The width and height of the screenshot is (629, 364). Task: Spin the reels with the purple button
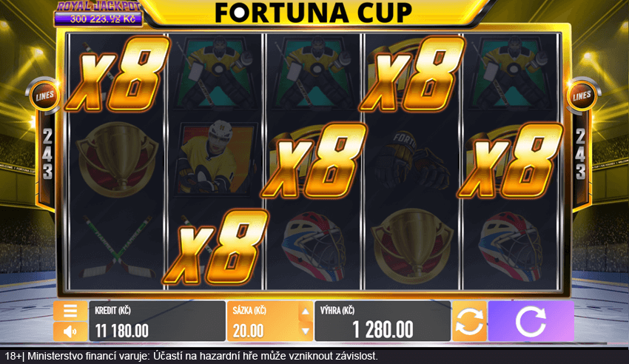[531, 321]
